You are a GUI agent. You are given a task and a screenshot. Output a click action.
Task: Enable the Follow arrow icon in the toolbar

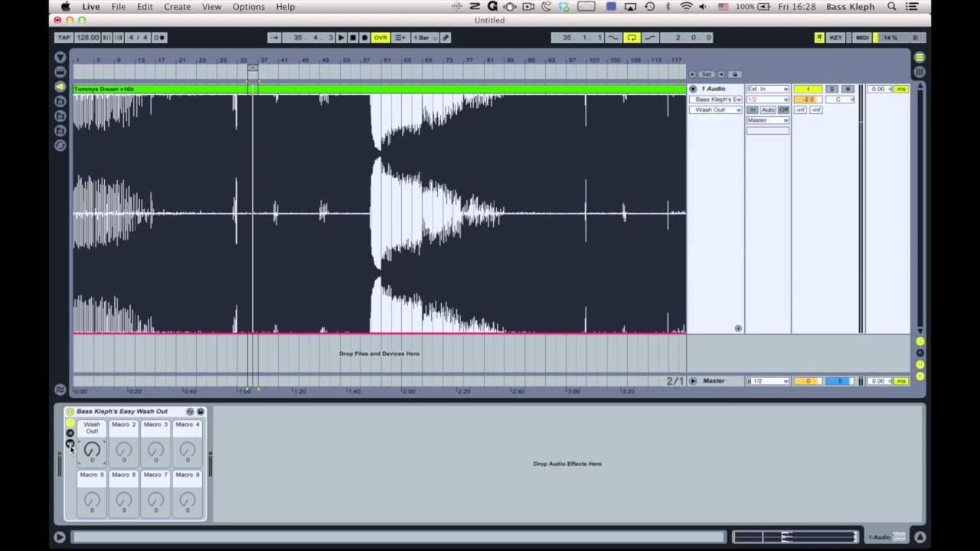tap(274, 37)
